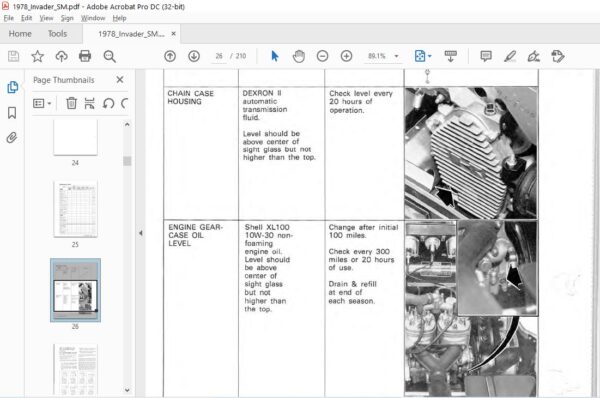This screenshot has width=600, height=398.
Task: Rotate pages clockwise icon
Action: pyautogui.click(x=124, y=103)
